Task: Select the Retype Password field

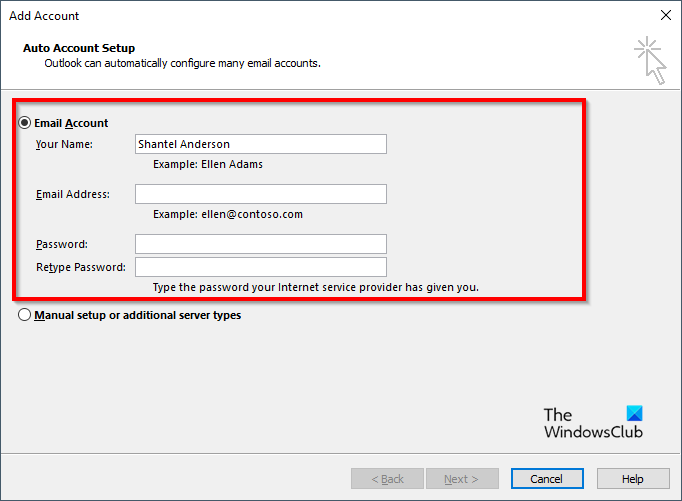Action: click(x=260, y=267)
